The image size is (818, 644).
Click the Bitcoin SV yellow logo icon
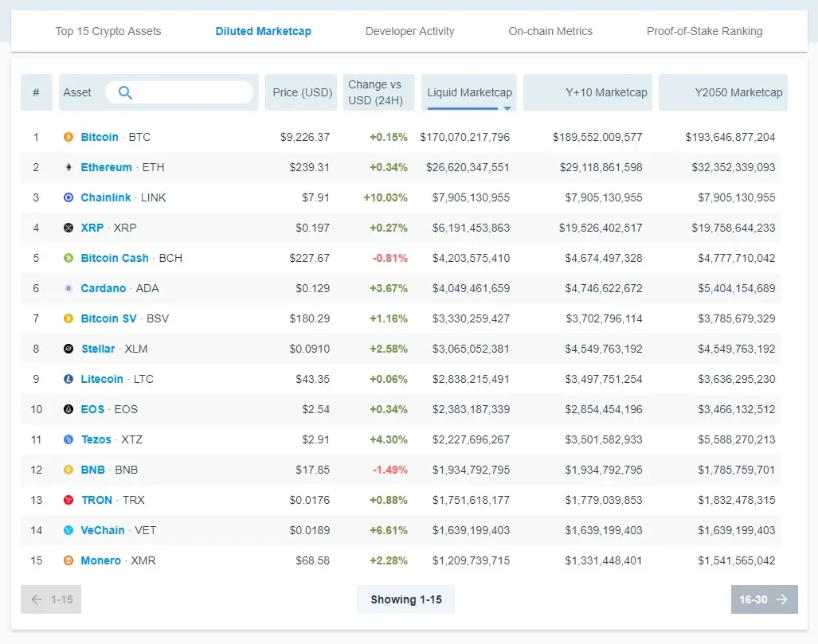tap(68, 318)
